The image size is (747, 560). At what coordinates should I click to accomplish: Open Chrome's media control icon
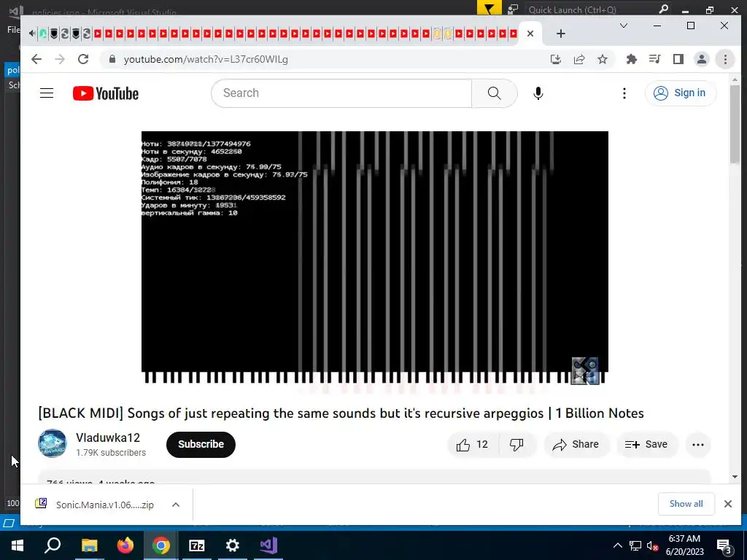tap(654, 59)
